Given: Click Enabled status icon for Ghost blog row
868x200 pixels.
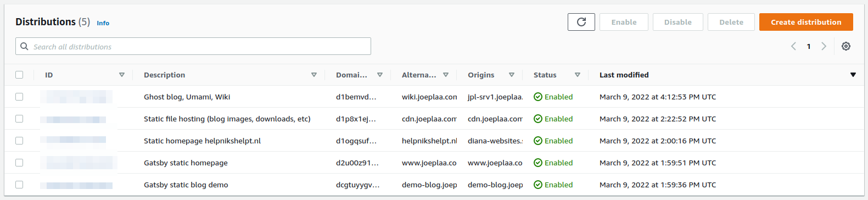Looking at the screenshot, I should (x=538, y=97).
